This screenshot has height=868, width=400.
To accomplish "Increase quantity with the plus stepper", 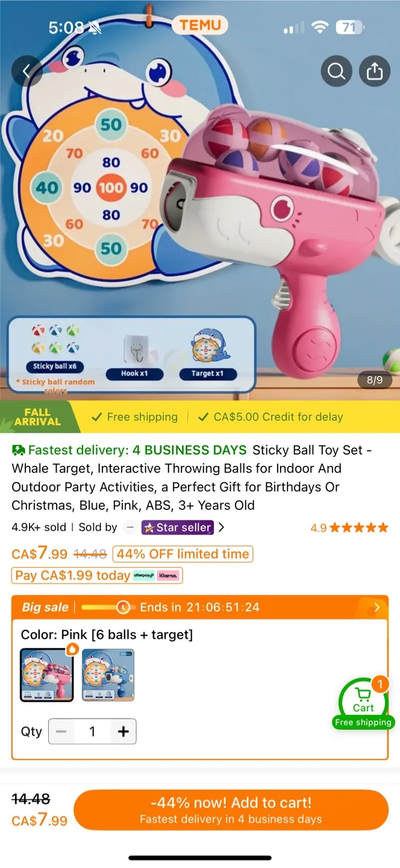I will (123, 731).
